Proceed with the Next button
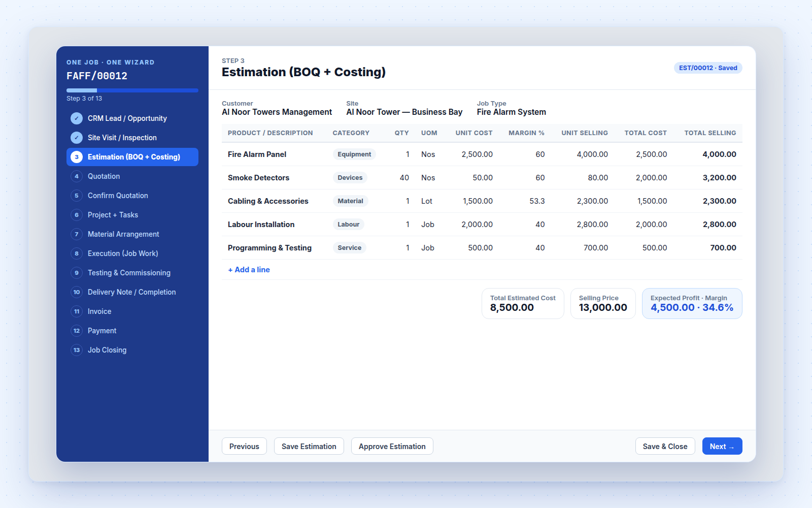Screen dimensions: 812x508 pyautogui.click(x=722, y=446)
